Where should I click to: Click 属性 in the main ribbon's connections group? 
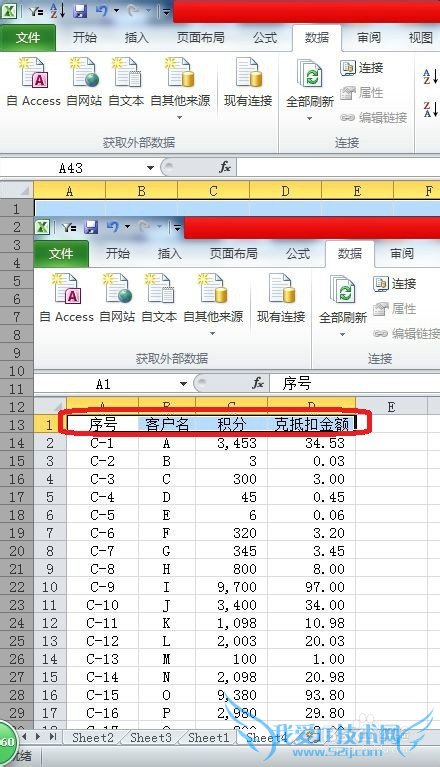tap(362, 92)
